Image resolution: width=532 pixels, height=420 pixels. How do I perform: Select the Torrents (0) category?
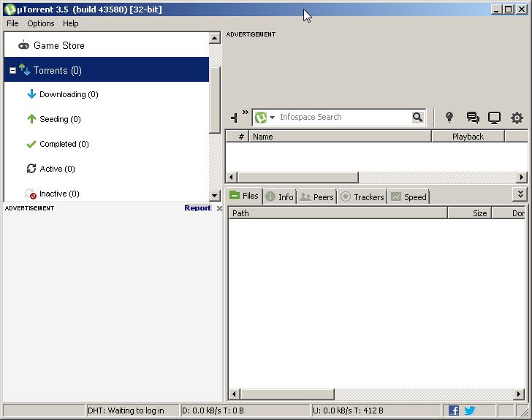pos(107,69)
